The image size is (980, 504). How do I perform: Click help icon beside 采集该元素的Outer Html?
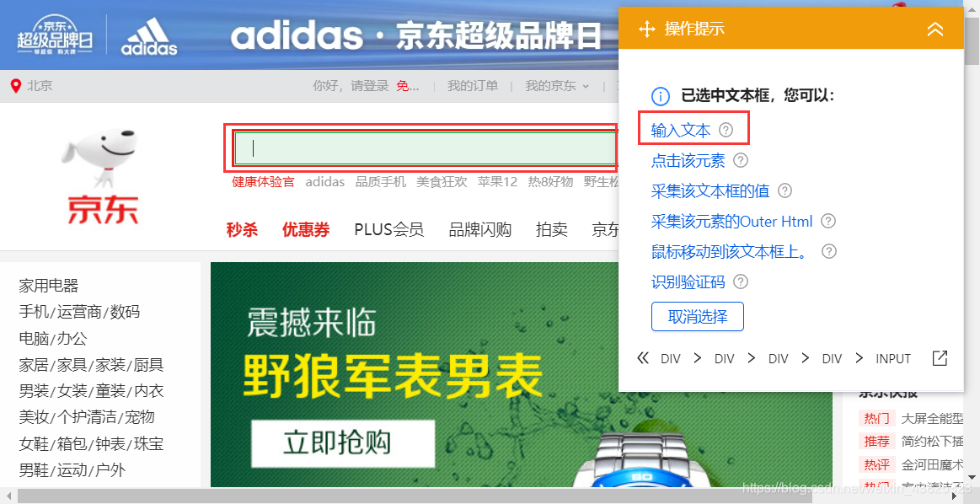coord(828,221)
